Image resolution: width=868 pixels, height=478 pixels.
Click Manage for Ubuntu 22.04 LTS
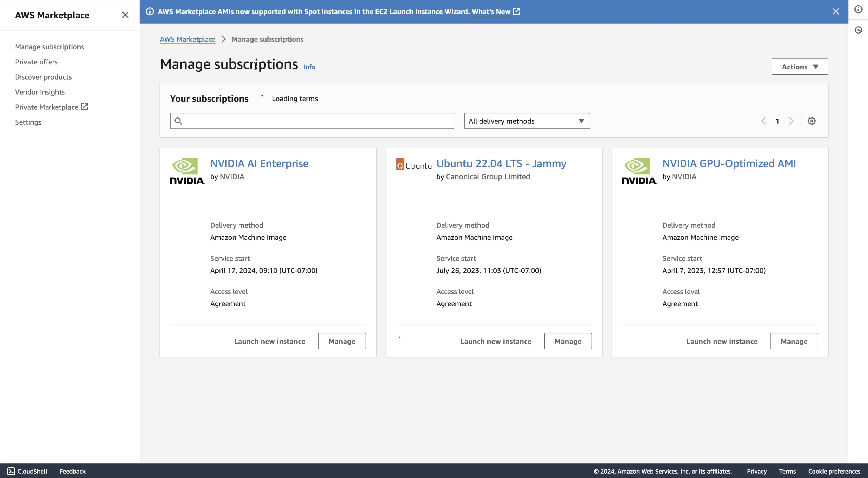(x=568, y=341)
